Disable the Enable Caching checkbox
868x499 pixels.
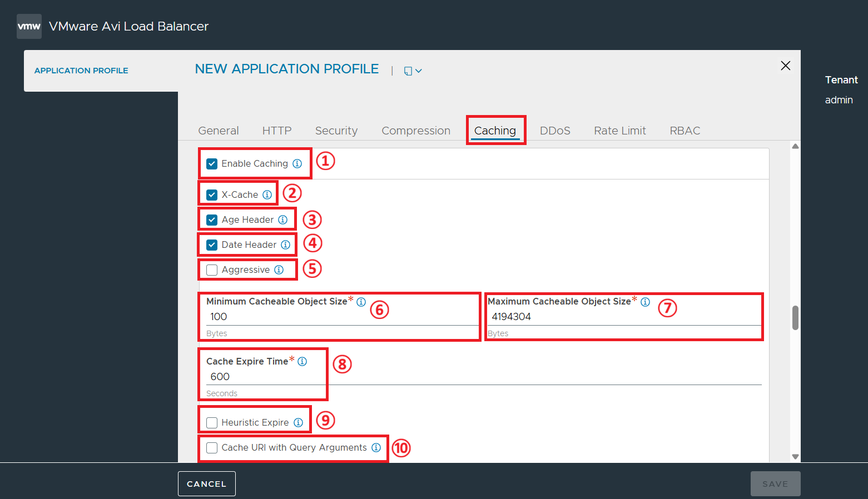click(212, 164)
